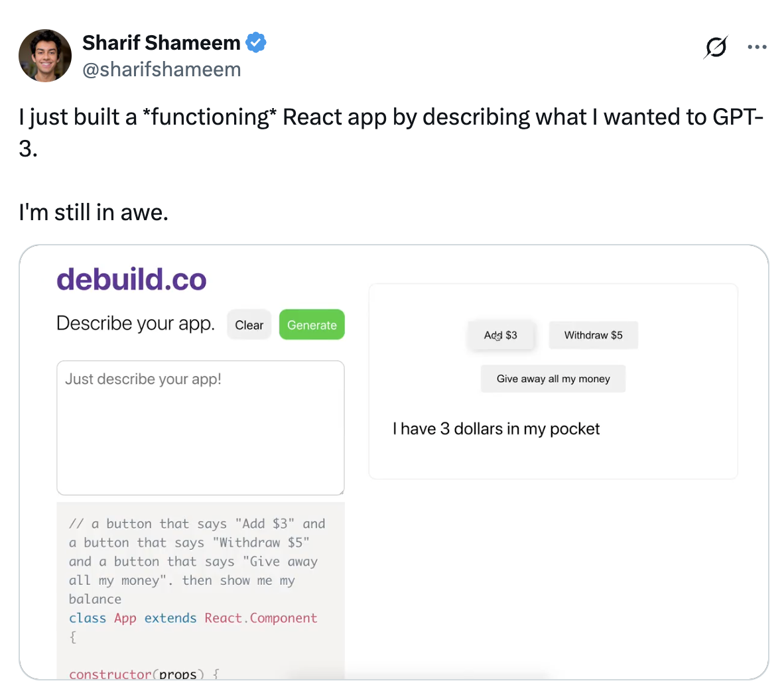784x699 pixels.
Task: Focus the Just describe your app text area
Action: [200, 428]
